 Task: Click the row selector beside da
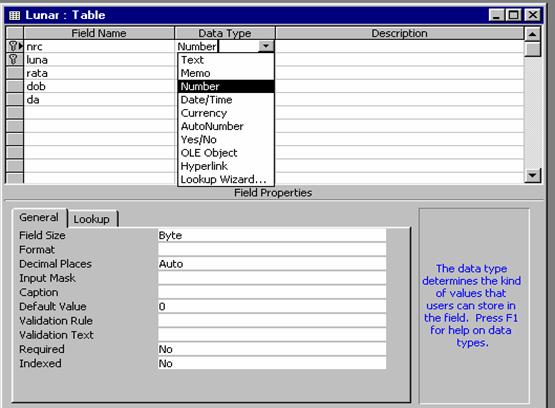click(x=15, y=99)
